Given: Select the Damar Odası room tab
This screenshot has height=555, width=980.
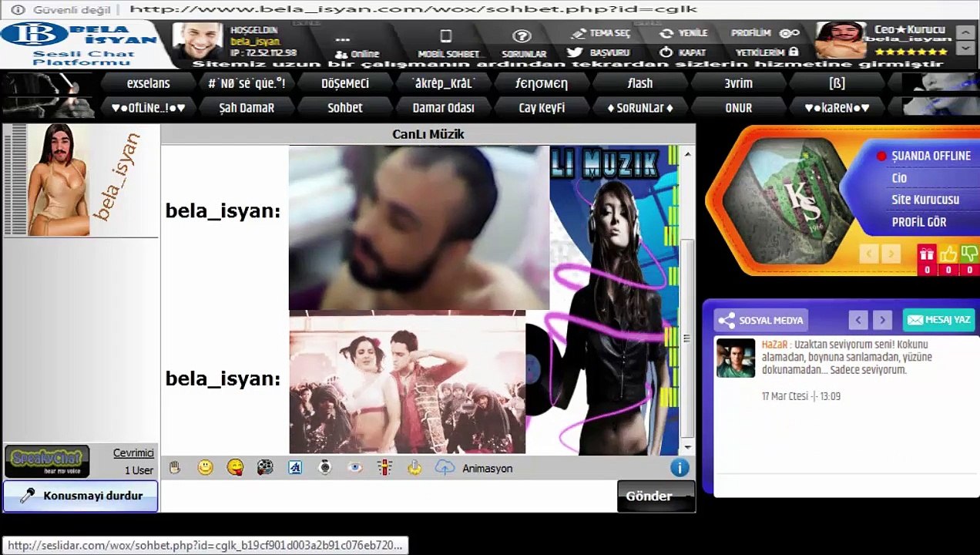Looking at the screenshot, I should [x=443, y=108].
